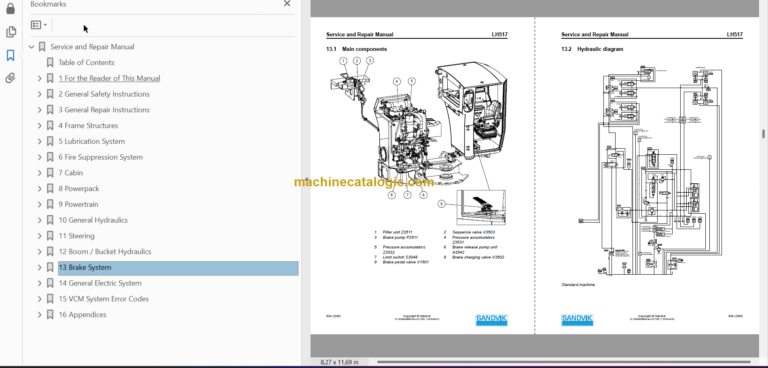768x368 pixels.
Task: Expand the 1 For the Reader bookmark
Action: click(x=40, y=78)
